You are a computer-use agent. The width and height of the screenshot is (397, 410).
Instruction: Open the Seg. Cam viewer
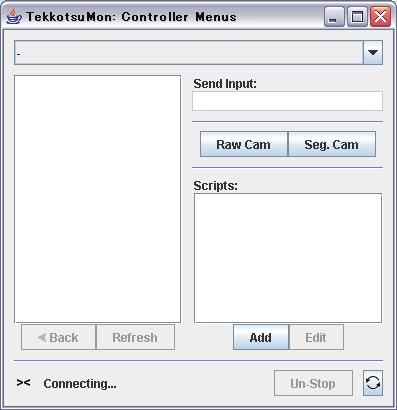tap(332, 144)
